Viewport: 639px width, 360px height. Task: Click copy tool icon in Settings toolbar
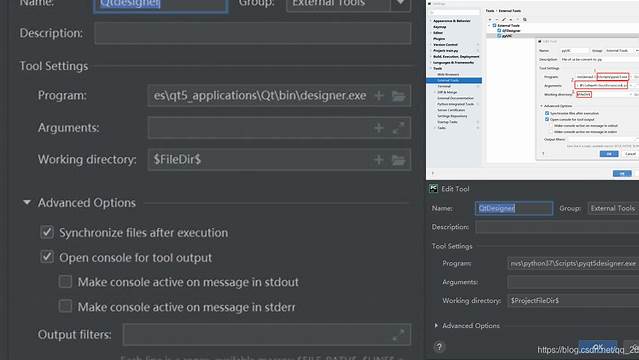[525, 20]
